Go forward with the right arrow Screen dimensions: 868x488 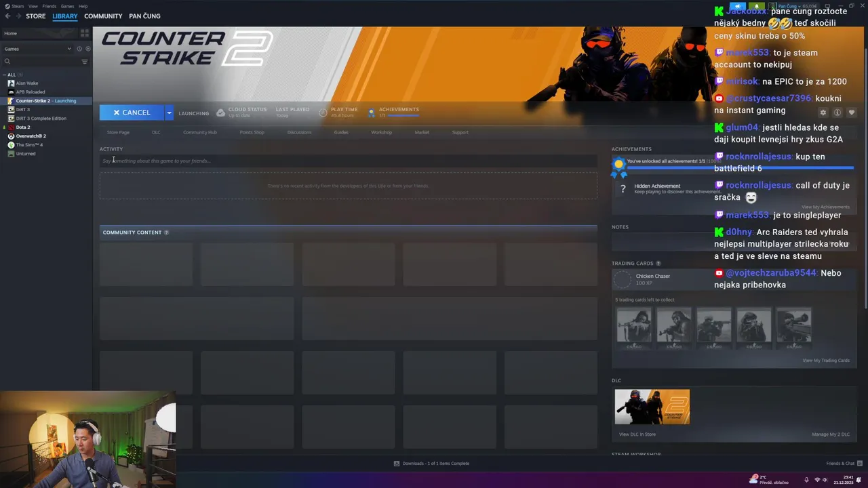(x=18, y=16)
